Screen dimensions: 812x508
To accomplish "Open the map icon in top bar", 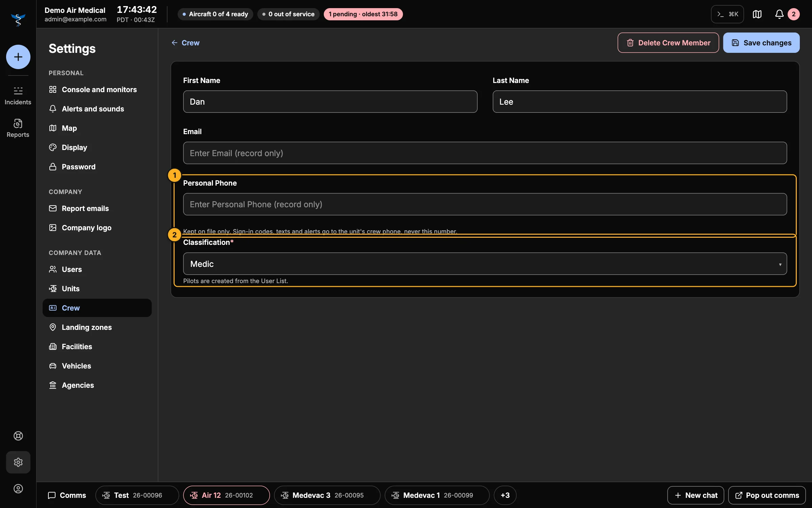I will click(757, 14).
